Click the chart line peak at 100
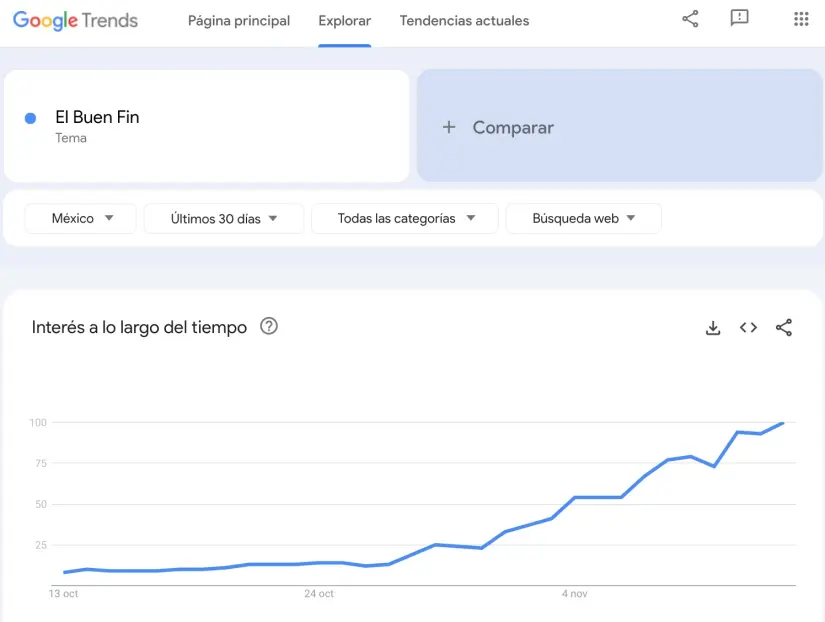 [x=783, y=422]
